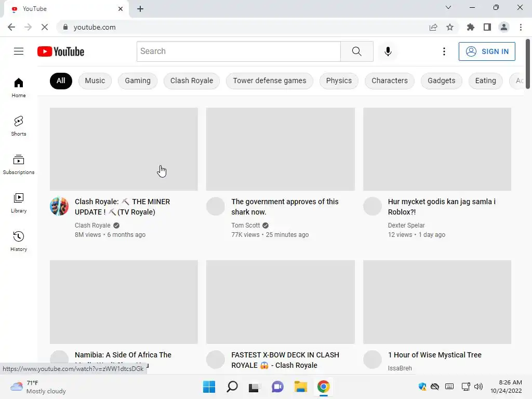
Task: Open THE MINER UPDATE video title
Action: tap(122, 207)
